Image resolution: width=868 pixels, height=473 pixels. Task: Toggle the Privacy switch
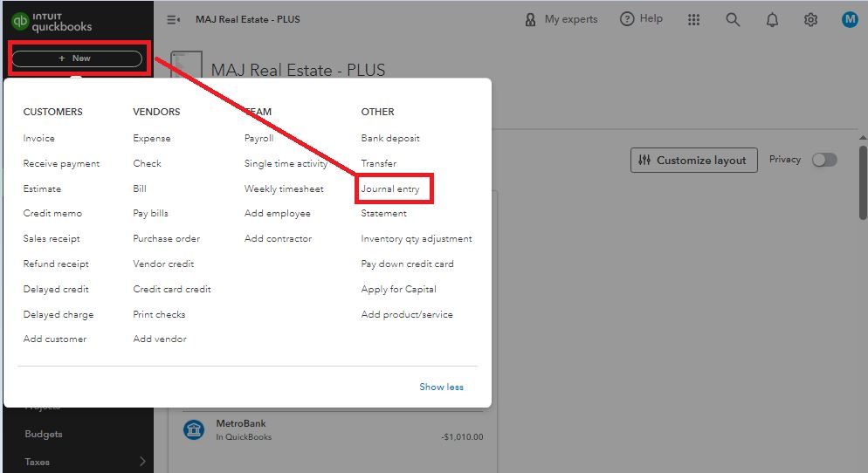[823, 160]
